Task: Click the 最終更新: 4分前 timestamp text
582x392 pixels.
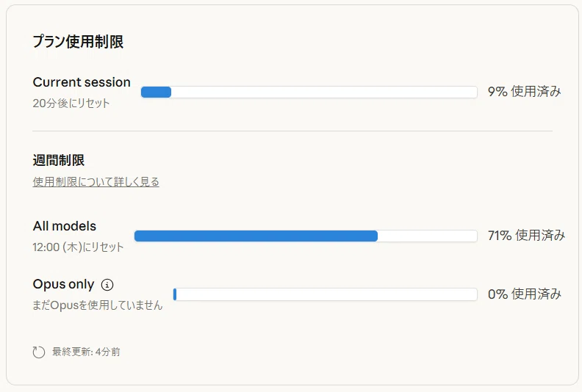Action: click(86, 352)
